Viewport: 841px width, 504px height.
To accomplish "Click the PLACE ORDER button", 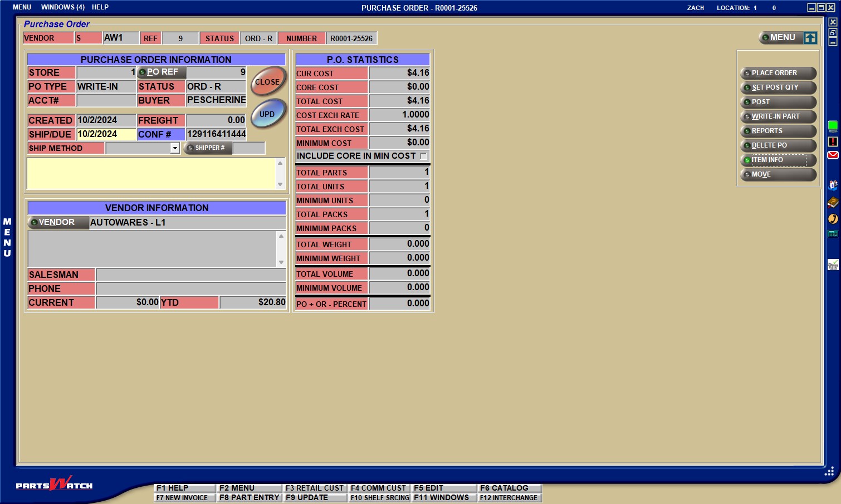I will click(778, 73).
